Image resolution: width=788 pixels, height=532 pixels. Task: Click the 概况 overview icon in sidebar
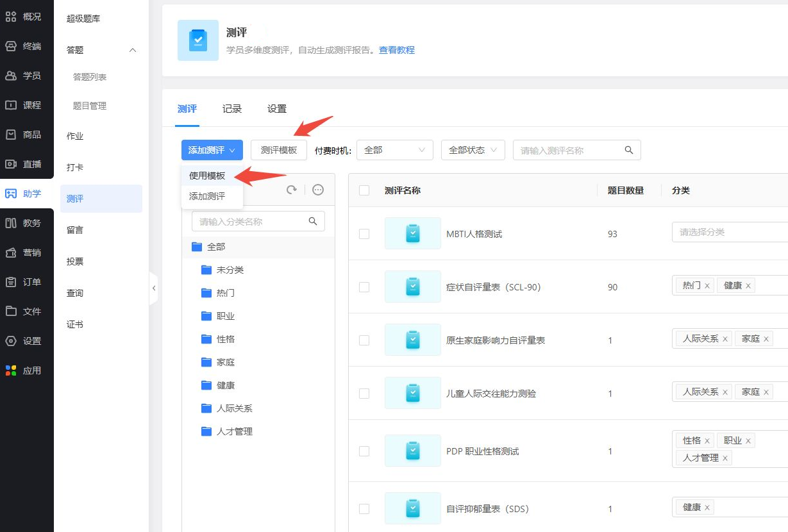(x=11, y=17)
